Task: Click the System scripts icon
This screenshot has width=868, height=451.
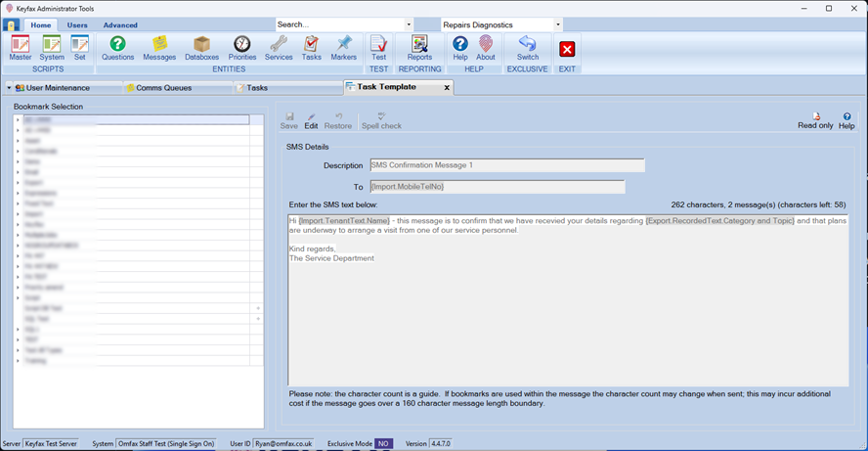Action: 52,48
